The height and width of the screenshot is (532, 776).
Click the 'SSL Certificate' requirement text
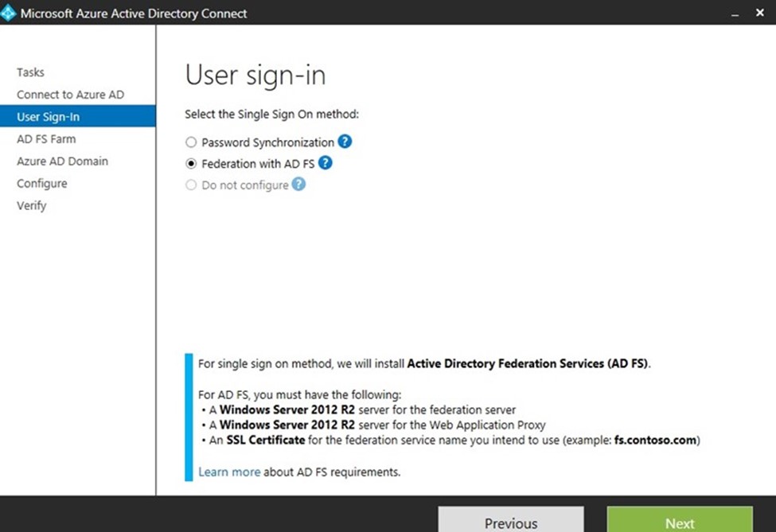[266, 440]
